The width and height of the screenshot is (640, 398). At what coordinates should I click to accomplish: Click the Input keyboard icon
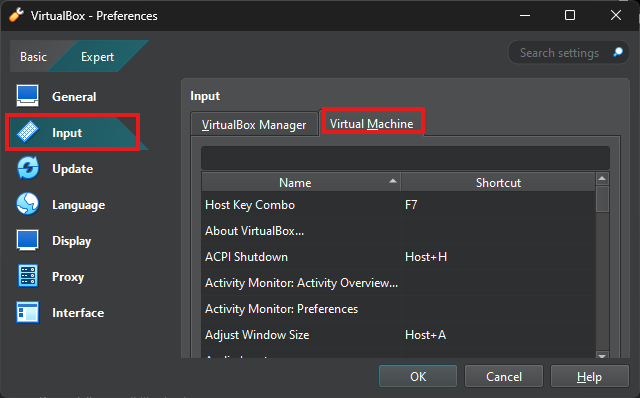coord(28,132)
